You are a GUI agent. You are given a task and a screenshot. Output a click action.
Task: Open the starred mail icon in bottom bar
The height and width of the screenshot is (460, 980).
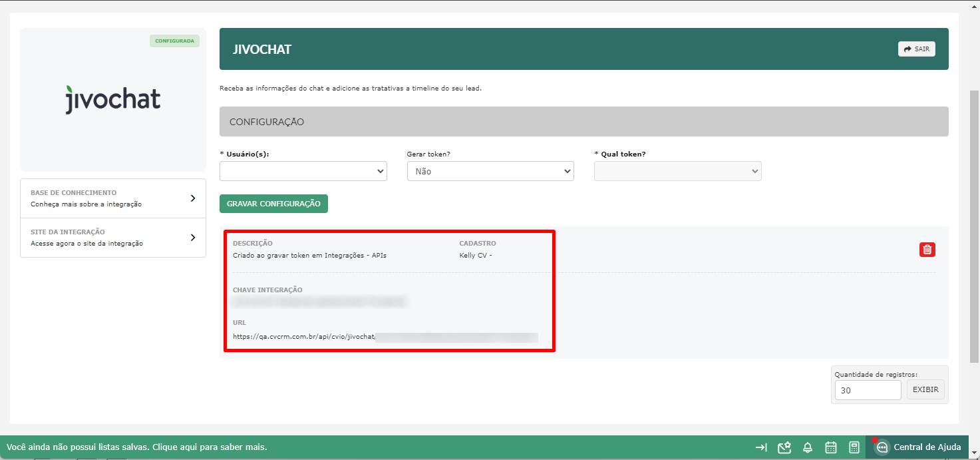tap(784, 447)
